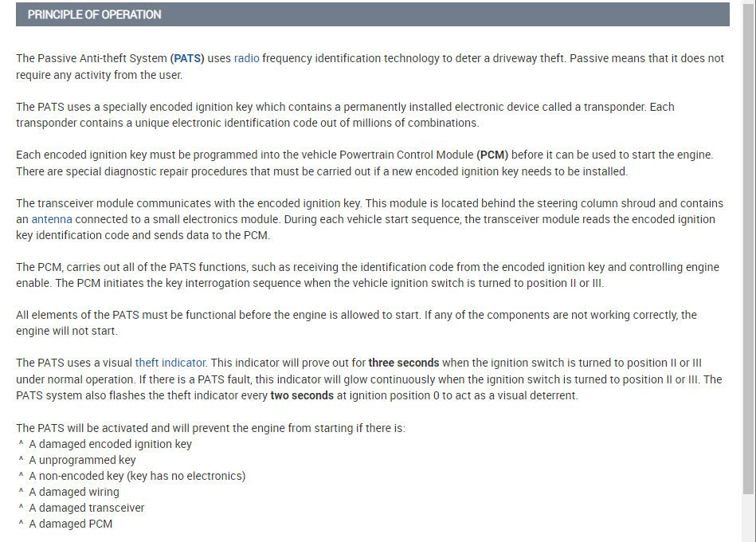
Task: Select the "A damaged wiring" bullet
Action: pos(74,492)
